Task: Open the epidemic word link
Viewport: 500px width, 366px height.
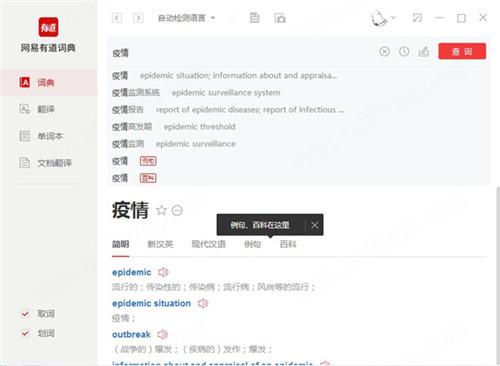Action: coord(132,272)
